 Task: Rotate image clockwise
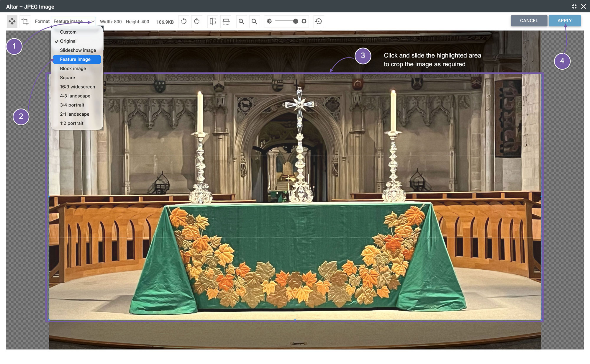[197, 21]
